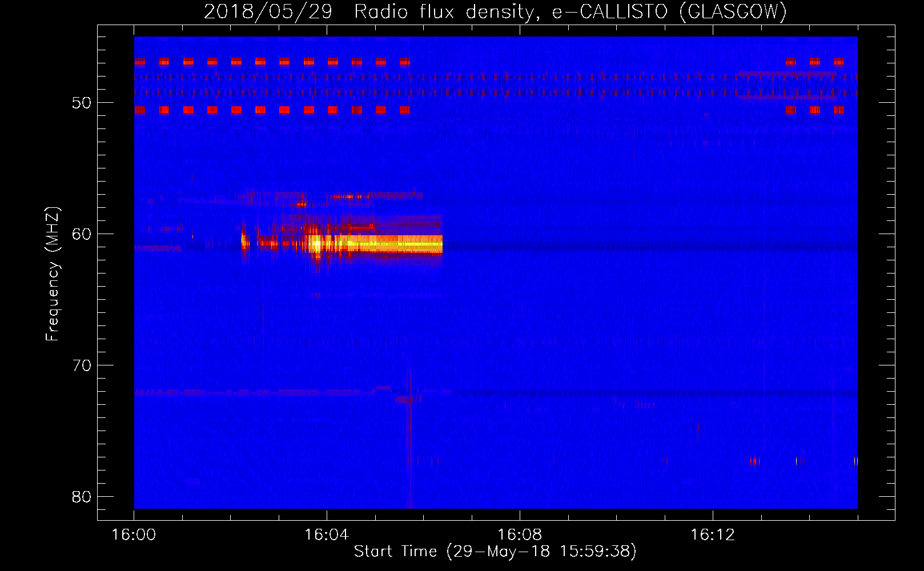Click the 60 MHz frequency tick label

[x=82, y=234]
